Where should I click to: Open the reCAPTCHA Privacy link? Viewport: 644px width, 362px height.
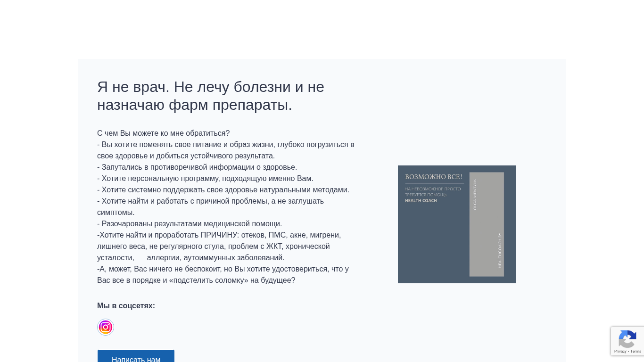tap(620, 351)
